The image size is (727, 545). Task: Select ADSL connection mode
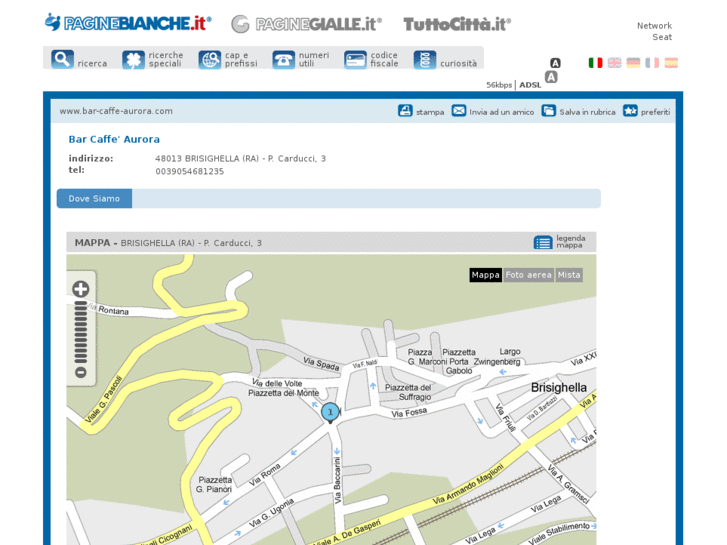pyautogui.click(x=530, y=85)
